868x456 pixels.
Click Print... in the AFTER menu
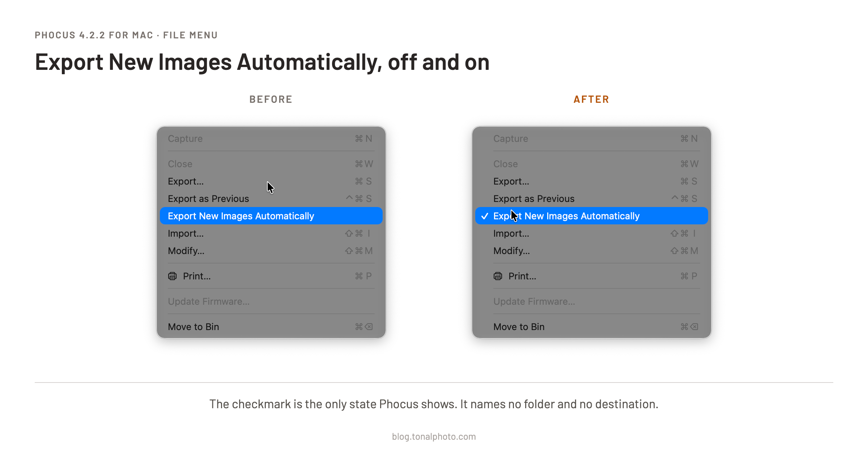pos(591,276)
